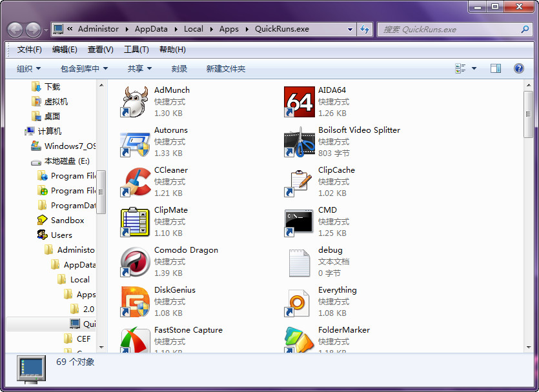
Task: Click the 新建文件夹 button
Action: point(225,68)
